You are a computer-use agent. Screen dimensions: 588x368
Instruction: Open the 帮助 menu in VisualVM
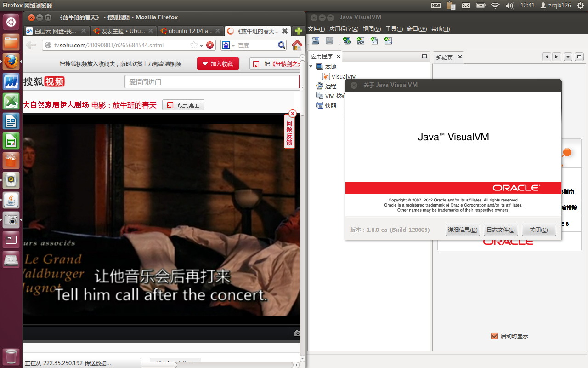440,29
